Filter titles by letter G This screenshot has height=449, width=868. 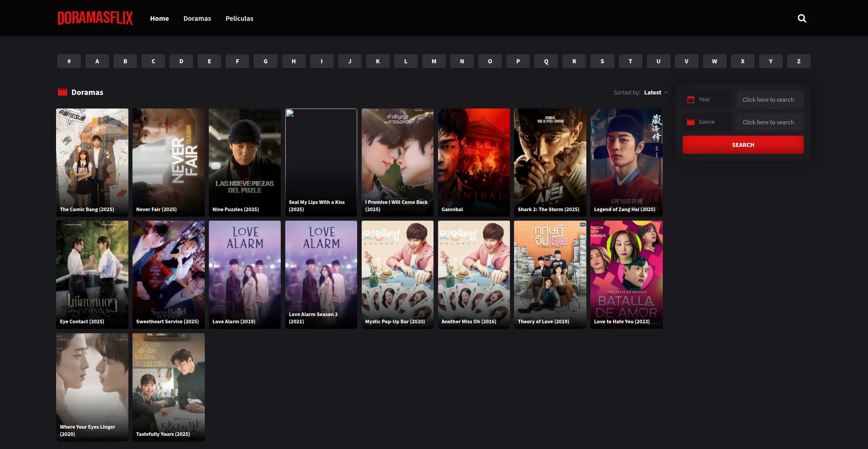tap(265, 61)
